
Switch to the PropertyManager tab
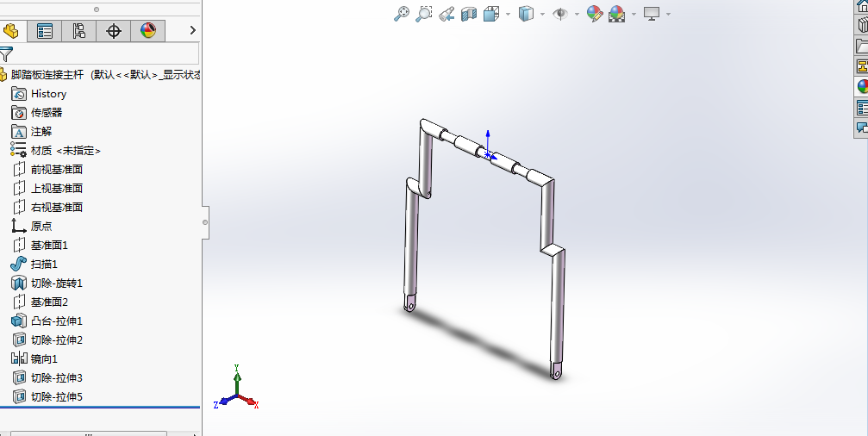pyautogui.click(x=44, y=30)
